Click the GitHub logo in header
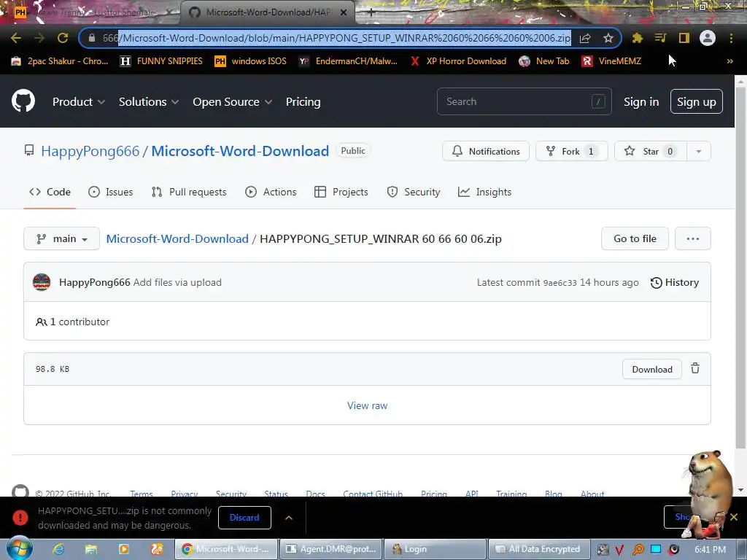This screenshot has width=747, height=560. pos(23,101)
